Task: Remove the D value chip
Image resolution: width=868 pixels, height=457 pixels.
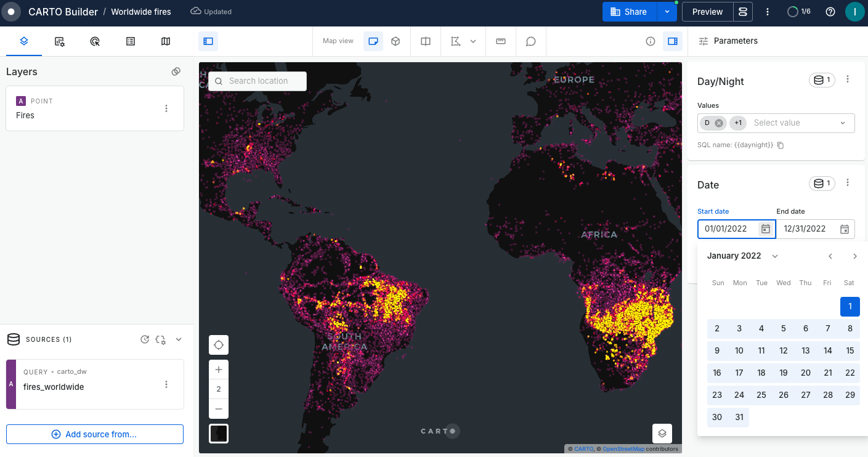Action: [x=718, y=123]
